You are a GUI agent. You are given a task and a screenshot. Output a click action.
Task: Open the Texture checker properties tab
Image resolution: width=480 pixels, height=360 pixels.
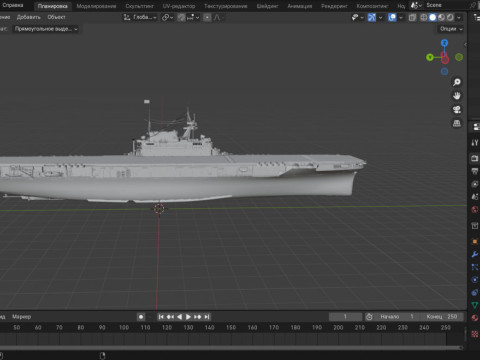tap(475, 334)
